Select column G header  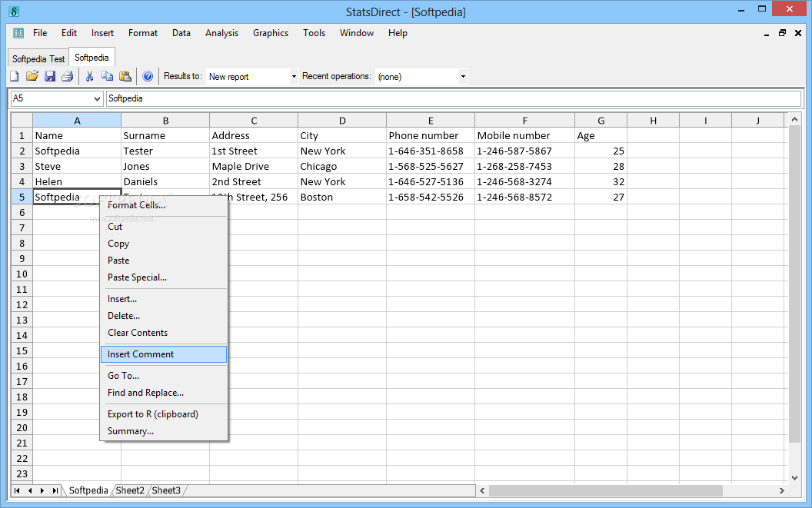[x=601, y=121]
